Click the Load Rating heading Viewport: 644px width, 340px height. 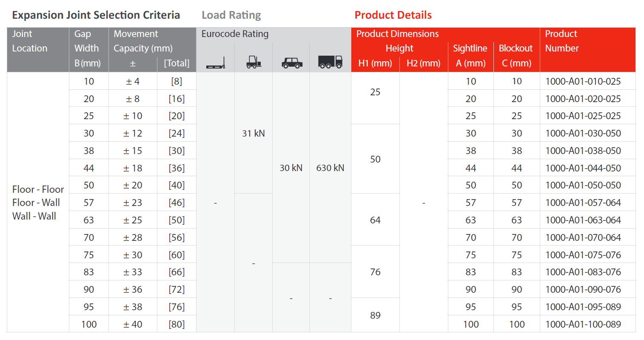pos(231,15)
